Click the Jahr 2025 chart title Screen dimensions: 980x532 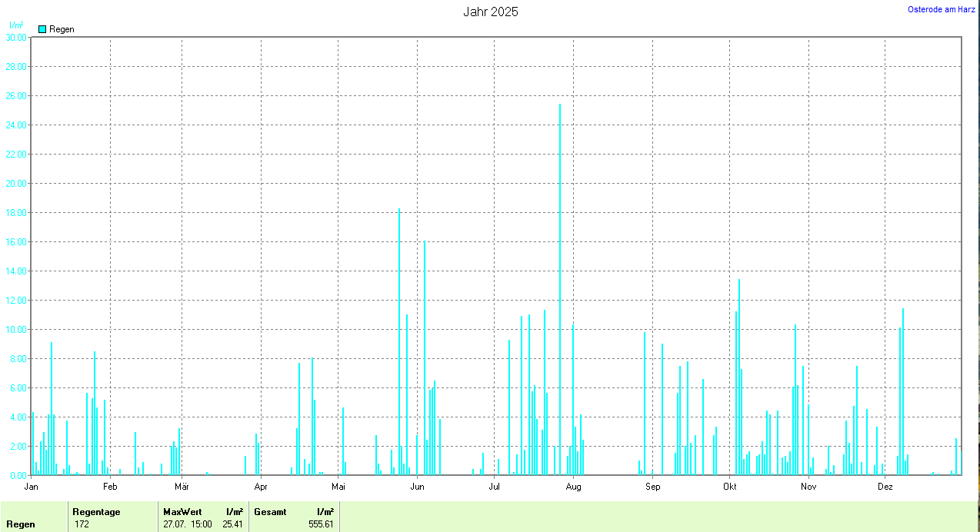coord(490,12)
